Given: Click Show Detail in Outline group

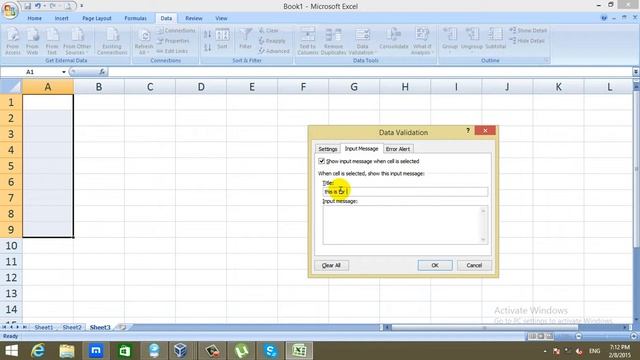Looking at the screenshot, I should coord(528,31).
